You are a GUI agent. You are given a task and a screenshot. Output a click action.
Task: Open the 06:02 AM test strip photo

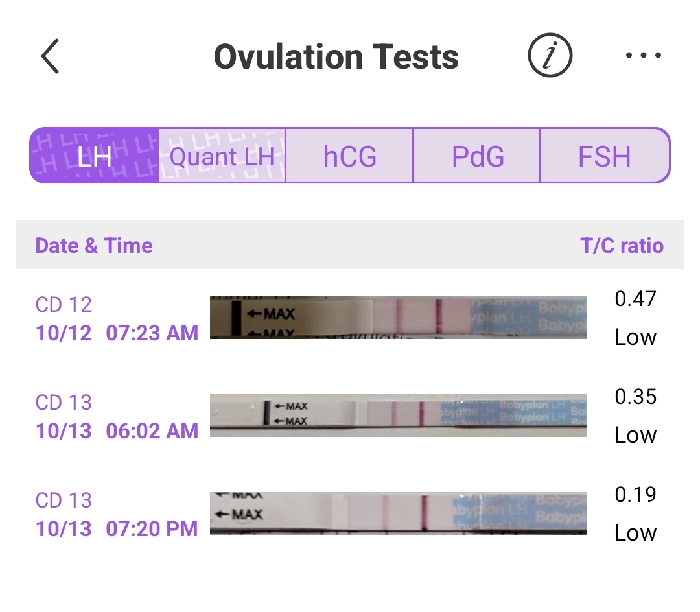click(x=398, y=415)
